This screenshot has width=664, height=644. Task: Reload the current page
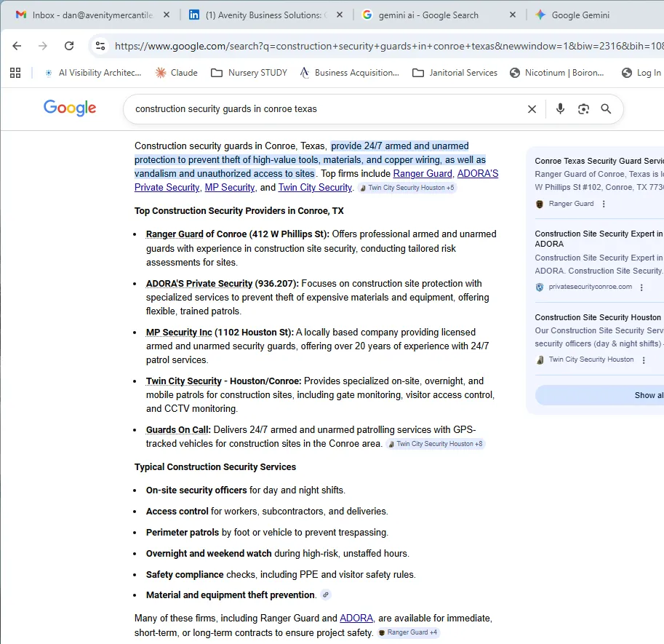69,46
